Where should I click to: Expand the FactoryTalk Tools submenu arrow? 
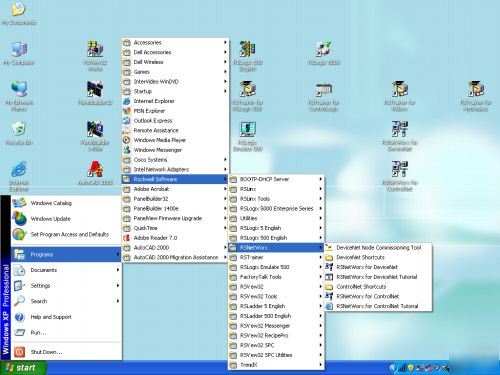pyautogui.click(x=321, y=277)
